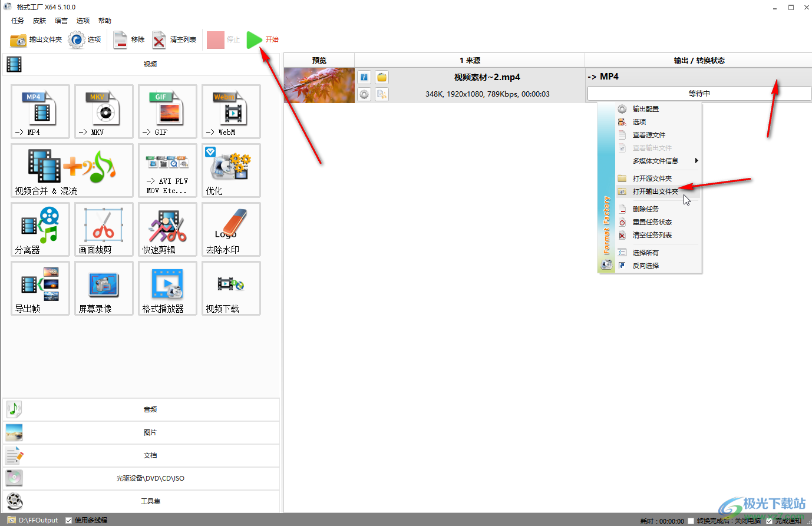Click the document icon beside gear in task row
The height and width of the screenshot is (526, 812).
[382, 94]
